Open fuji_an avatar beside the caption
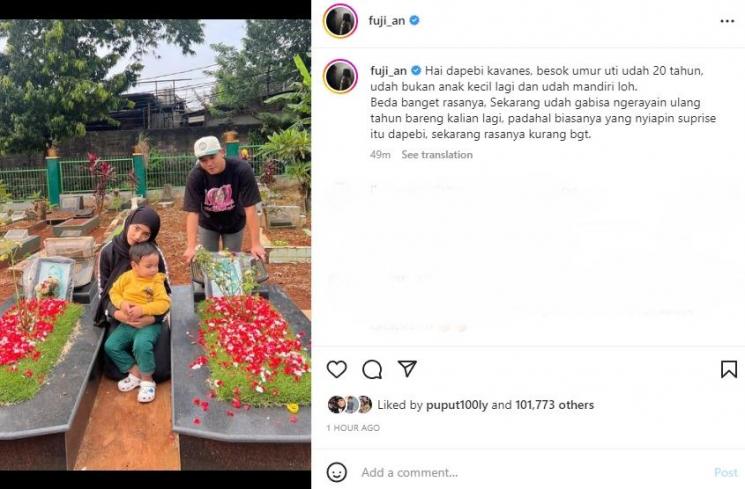Viewport: 745px width, 489px height. [340, 76]
